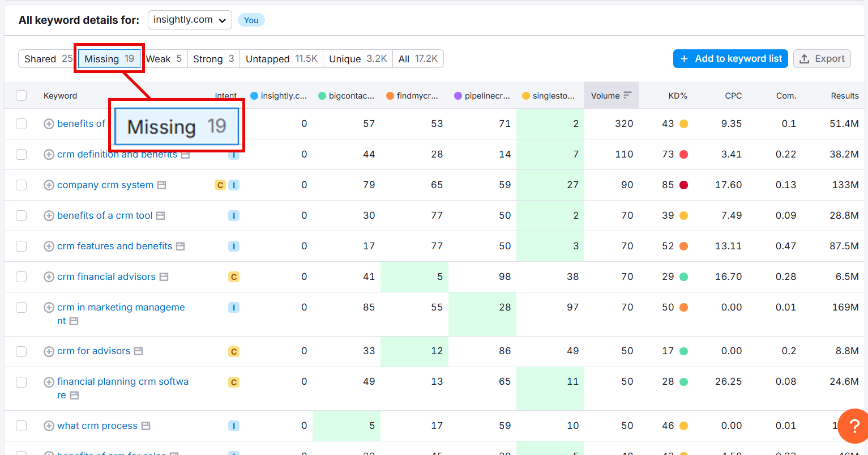Sort by the Com. column header
This screenshot has height=455, width=868.
click(x=786, y=96)
